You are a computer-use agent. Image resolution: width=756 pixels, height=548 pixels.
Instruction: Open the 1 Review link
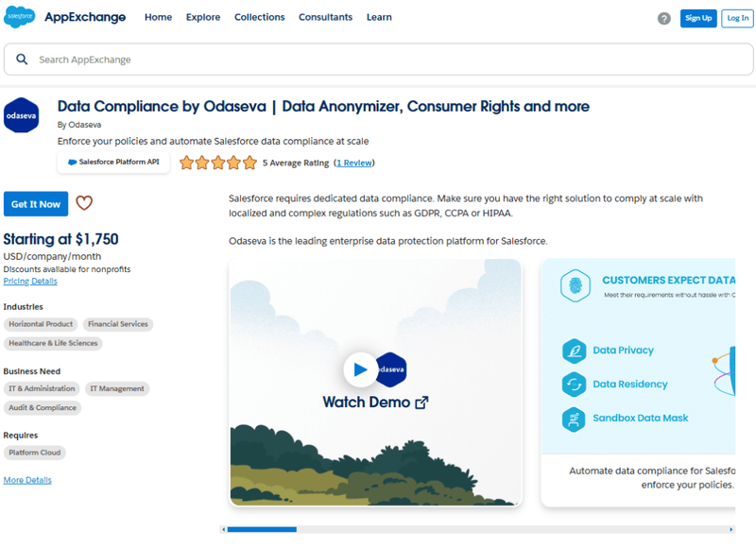(354, 163)
